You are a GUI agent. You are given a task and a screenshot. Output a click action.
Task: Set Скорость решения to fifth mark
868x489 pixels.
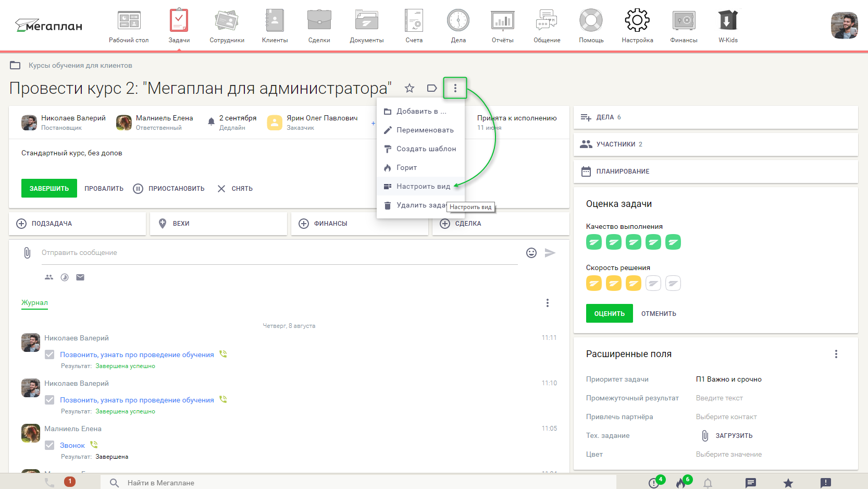click(x=673, y=283)
